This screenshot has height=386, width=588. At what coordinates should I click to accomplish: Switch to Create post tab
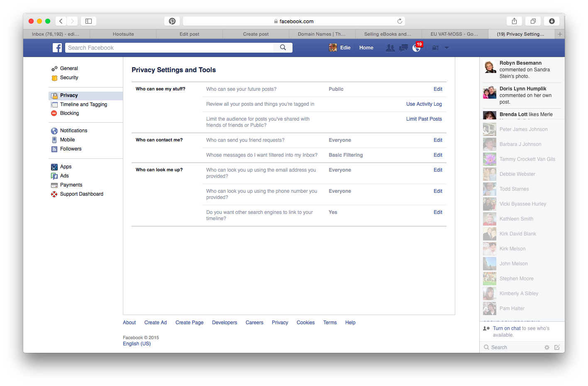coord(256,34)
